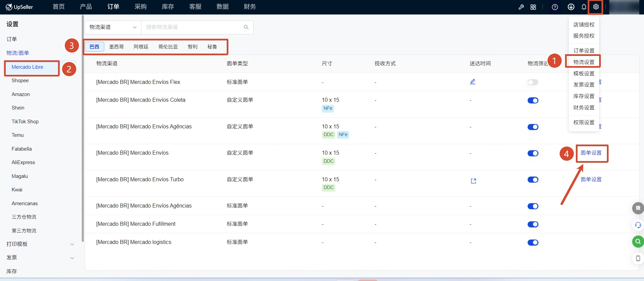Open the notifications bell
This screenshot has height=281, width=644.
click(x=584, y=7)
